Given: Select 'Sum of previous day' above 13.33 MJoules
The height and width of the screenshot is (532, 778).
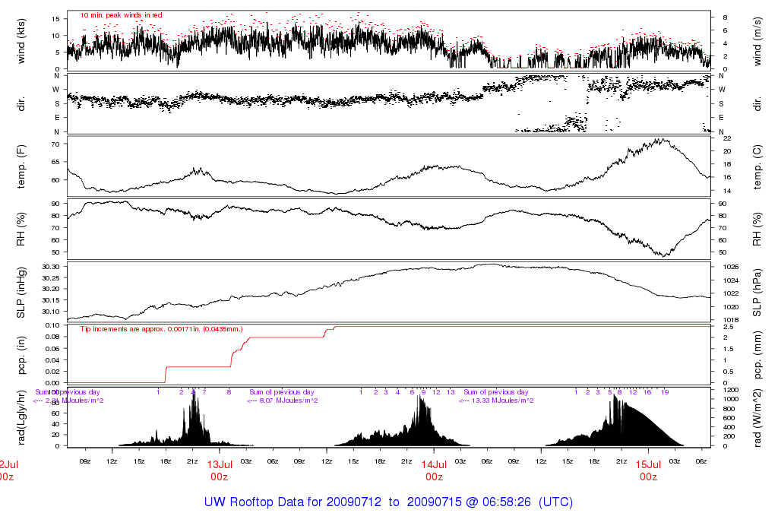Looking at the screenshot, I should tap(496, 392).
